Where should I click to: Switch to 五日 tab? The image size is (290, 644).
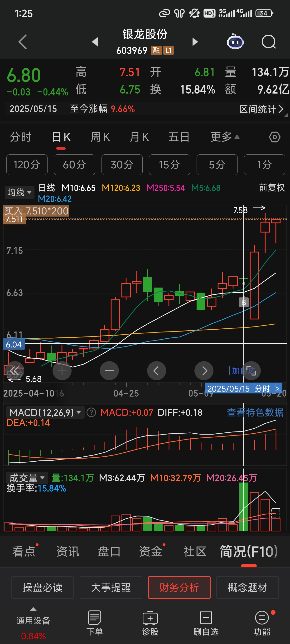179,137
